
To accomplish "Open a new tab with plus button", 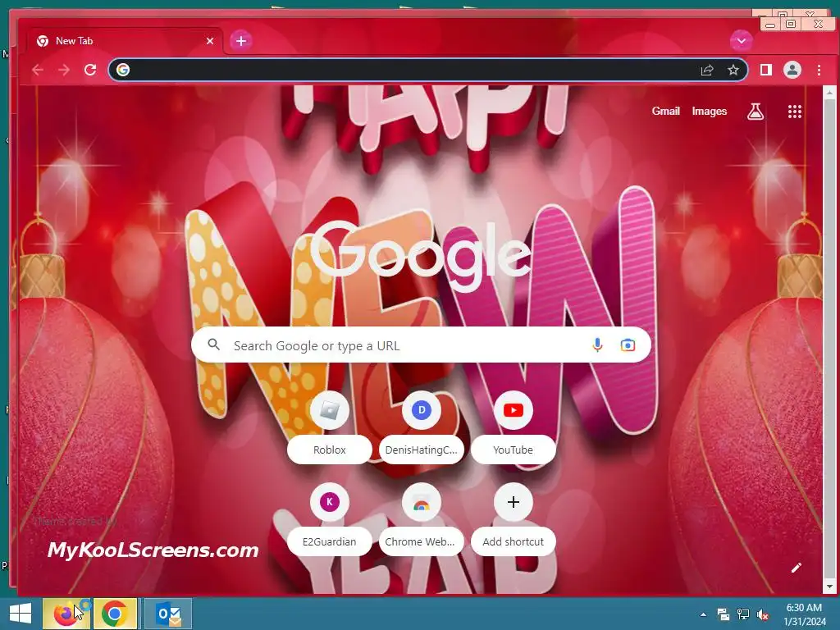I will (x=241, y=41).
